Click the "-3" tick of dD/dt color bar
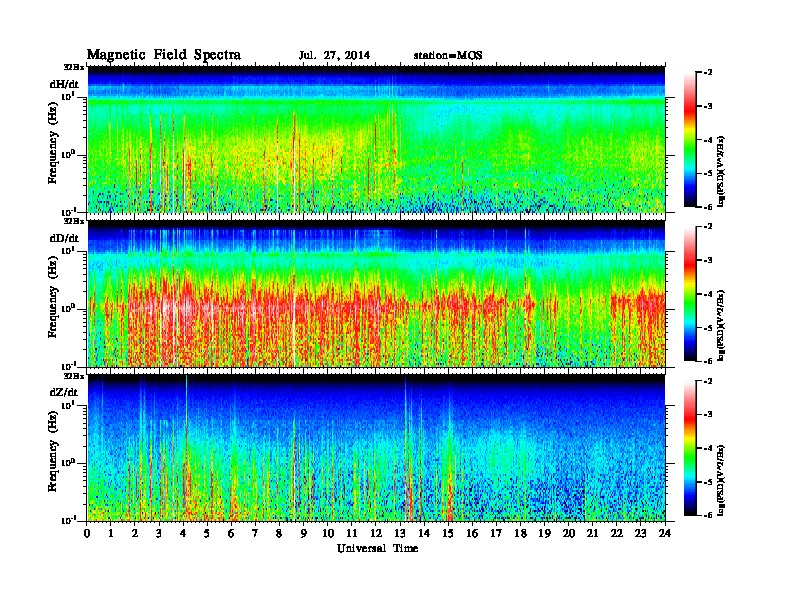 point(708,260)
